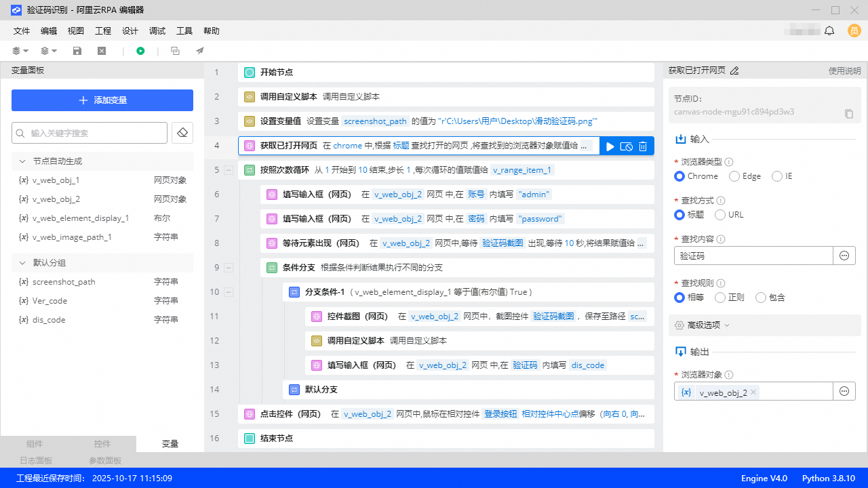
Task: Collapse the 条件分支 block on row 9
Action: point(229,268)
